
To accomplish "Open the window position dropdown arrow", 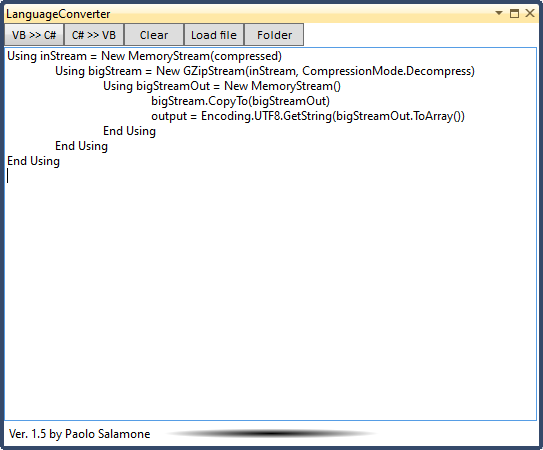I will (499, 13).
